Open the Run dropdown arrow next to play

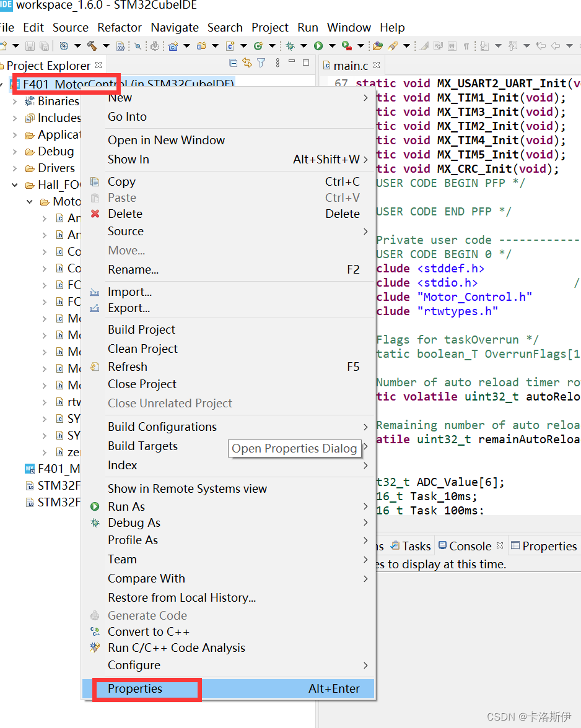(x=332, y=46)
